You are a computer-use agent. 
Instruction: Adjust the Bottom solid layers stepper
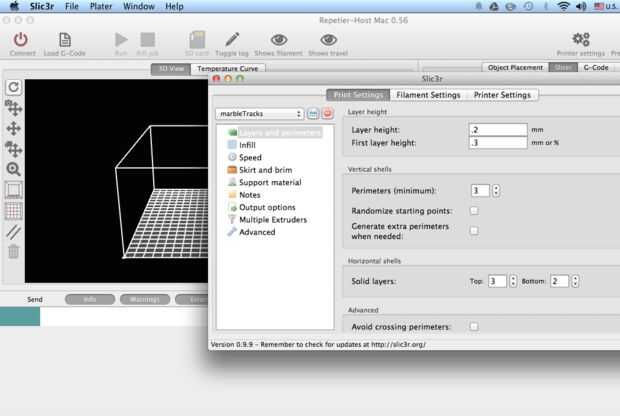point(575,281)
